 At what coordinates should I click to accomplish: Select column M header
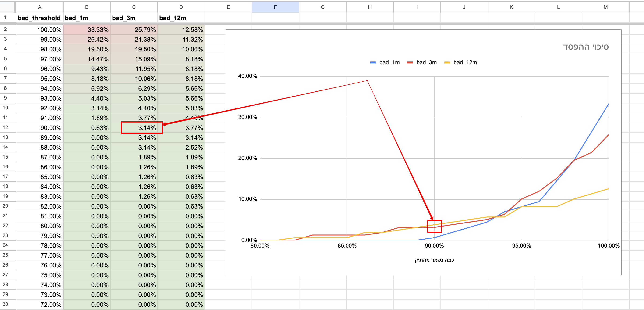tap(605, 7)
